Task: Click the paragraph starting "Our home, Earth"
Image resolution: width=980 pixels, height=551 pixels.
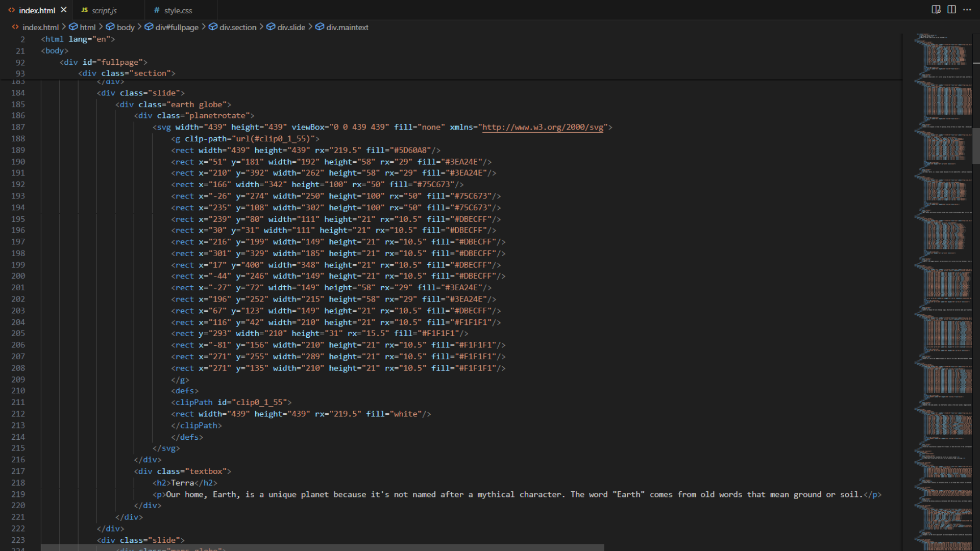Action: point(514,494)
